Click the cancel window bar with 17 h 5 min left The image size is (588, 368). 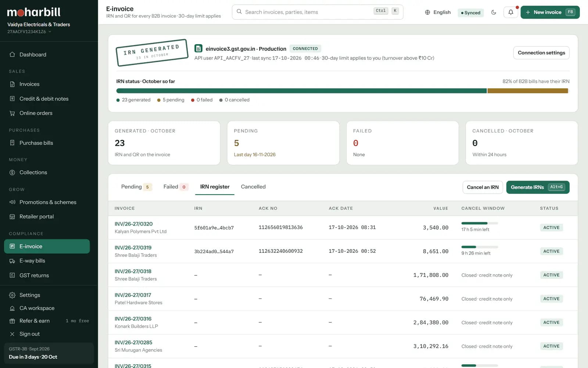click(x=480, y=223)
